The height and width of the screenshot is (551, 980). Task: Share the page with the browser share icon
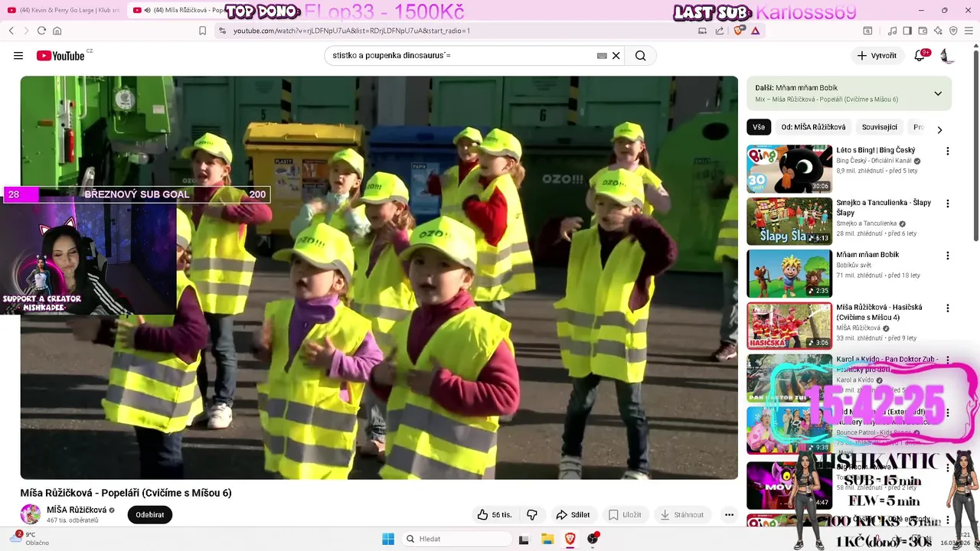point(720,31)
